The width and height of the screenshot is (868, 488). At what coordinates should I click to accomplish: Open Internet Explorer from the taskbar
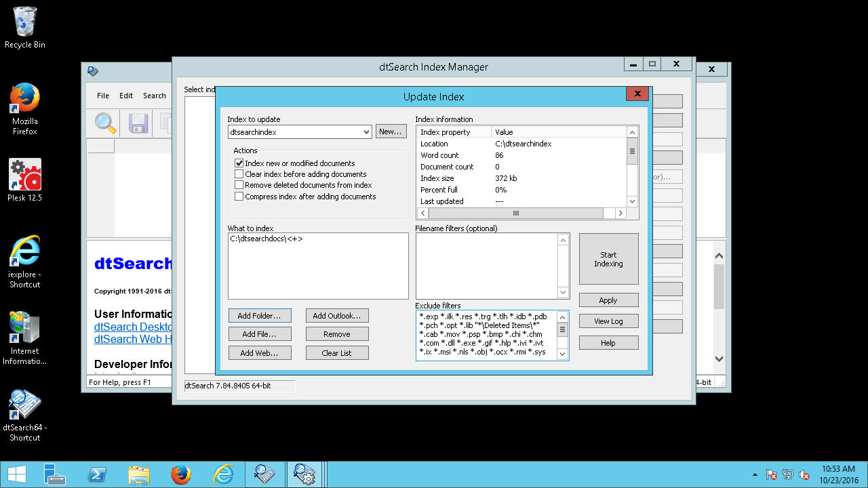pyautogui.click(x=223, y=474)
